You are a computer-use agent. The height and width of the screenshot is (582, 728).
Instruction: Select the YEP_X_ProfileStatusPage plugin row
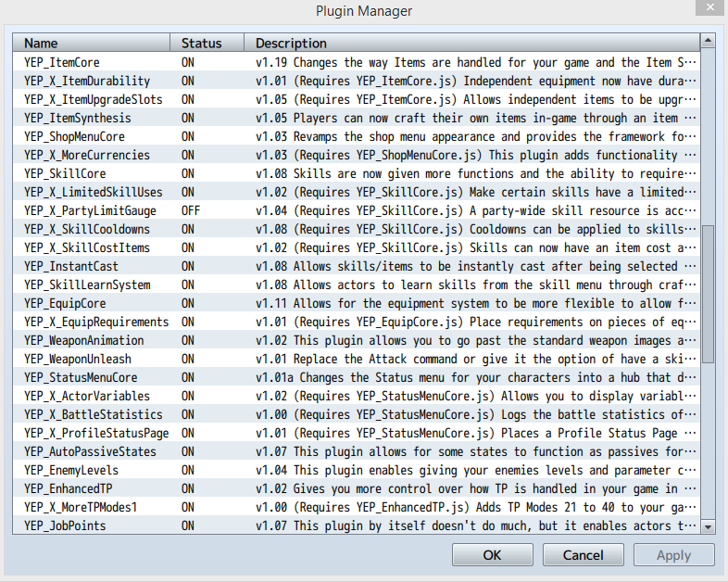[x=356, y=434]
